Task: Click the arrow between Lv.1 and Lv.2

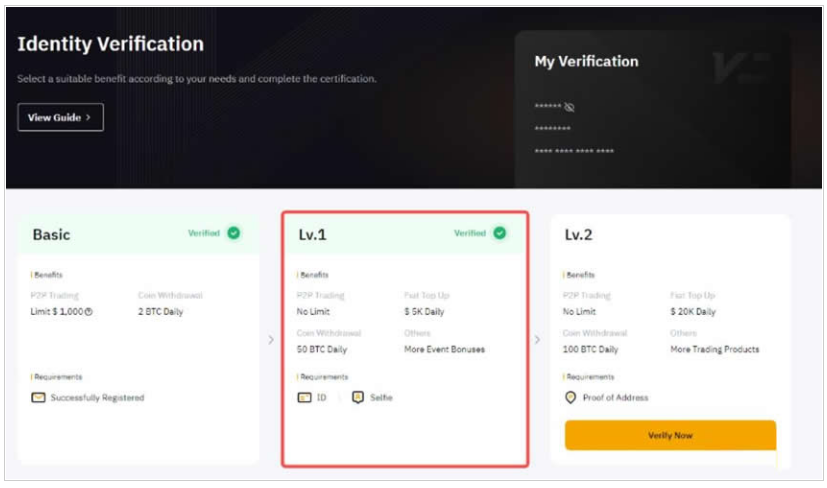Action: 537,340
